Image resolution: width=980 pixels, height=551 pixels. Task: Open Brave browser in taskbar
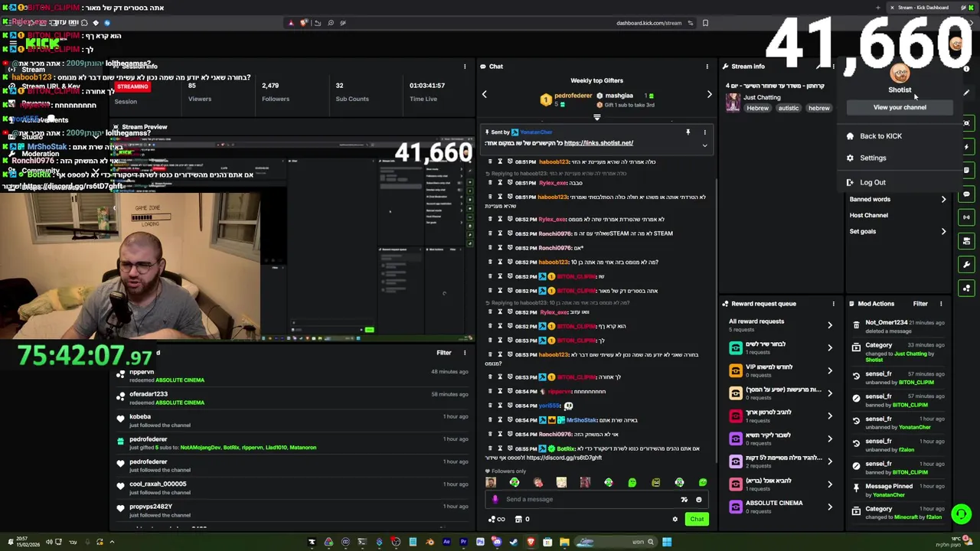point(531,542)
